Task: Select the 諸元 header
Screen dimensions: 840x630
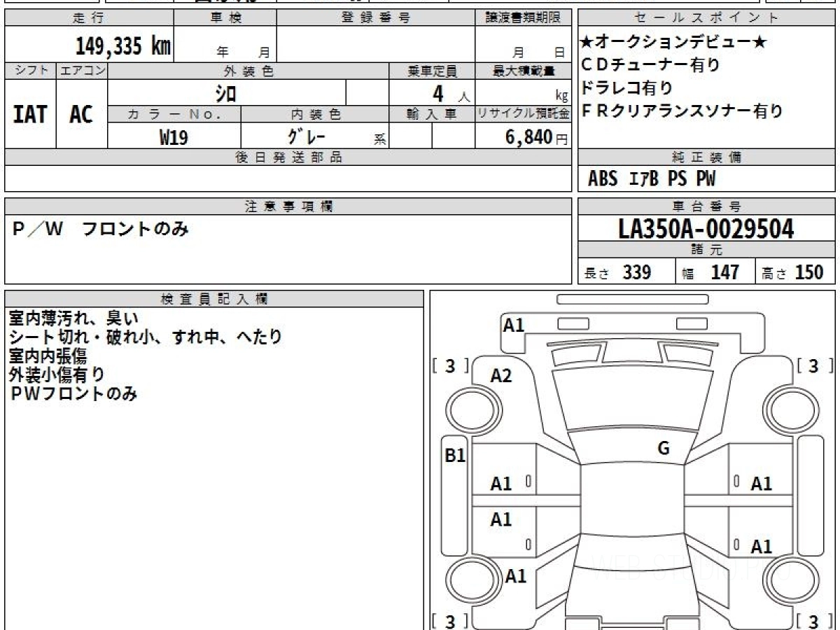Action: coord(707,250)
